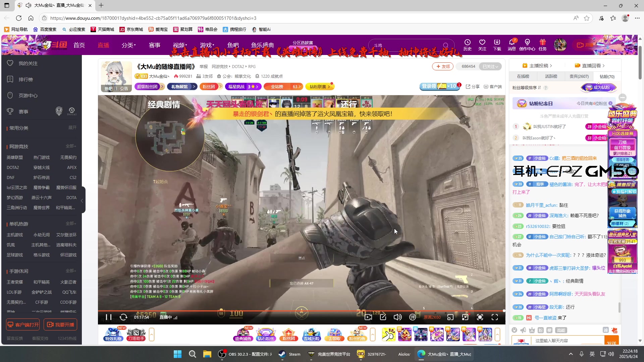Open 全部 next to 单机热游
Image resolution: width=644 pixels, height=362 pixels.
click(x=71, y=224)
